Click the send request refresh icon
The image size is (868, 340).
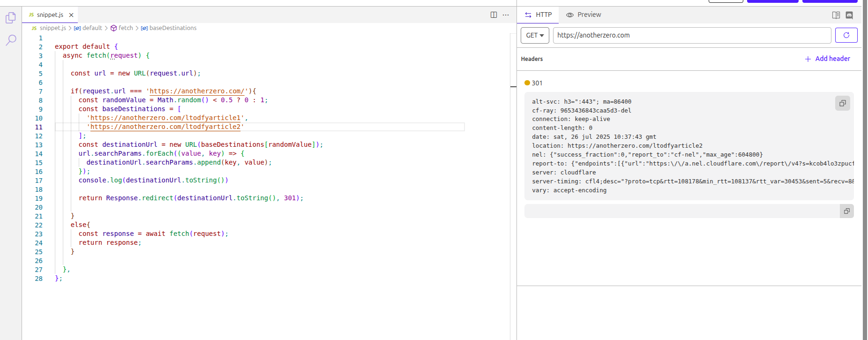(x=846, y=35)
